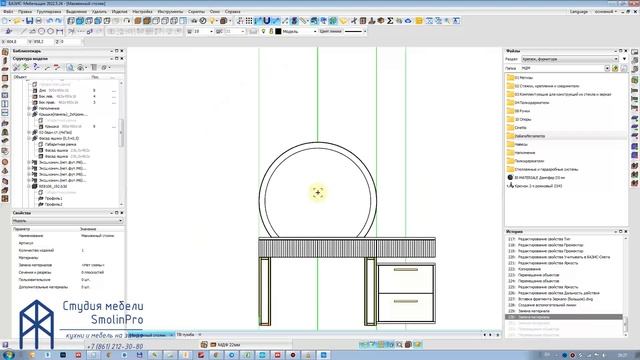Click the trash icon in Structure panel toolbar
This screenshot has height=360, width=640.
pyautogui.click(x=94, y=67)
